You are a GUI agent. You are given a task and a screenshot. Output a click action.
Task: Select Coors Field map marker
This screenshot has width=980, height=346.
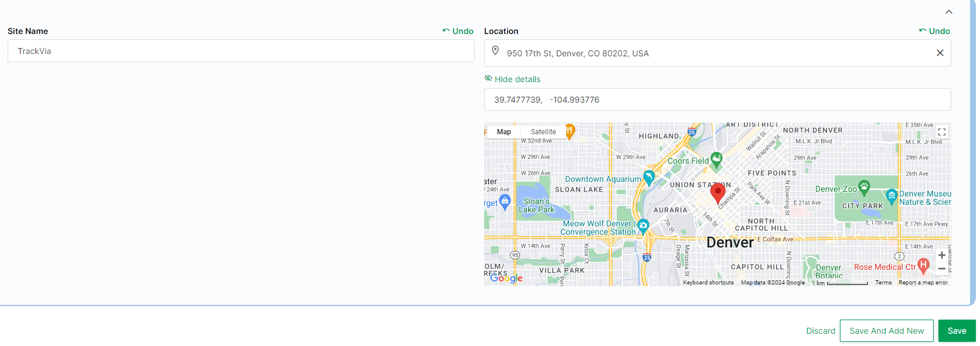716,160
